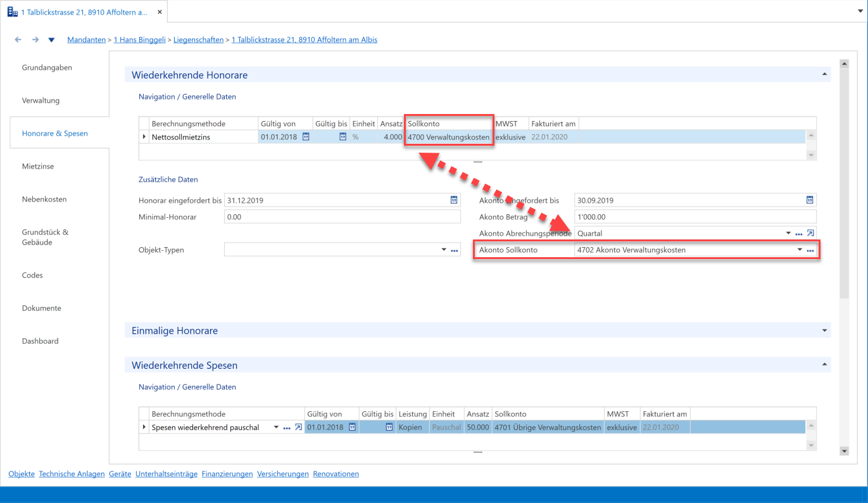The height and width of the screenshot is (503, 868).
Task: Open the Versicherungen link
Action: point(283,474)
